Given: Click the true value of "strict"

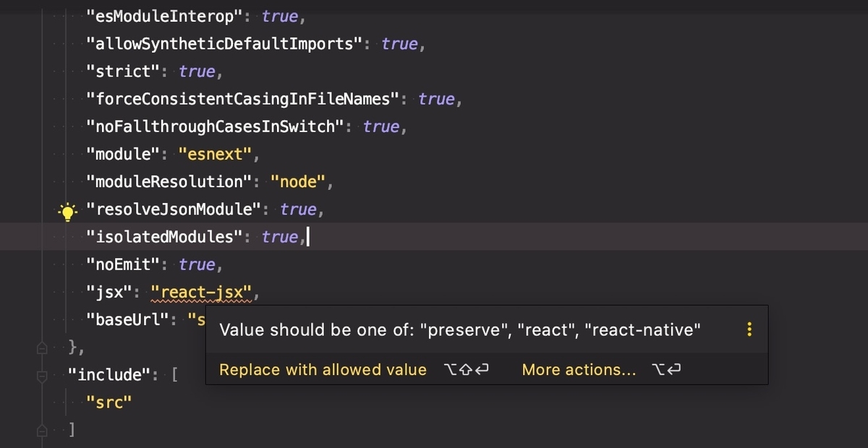Looking at the screenshot, I should point(197,72).
